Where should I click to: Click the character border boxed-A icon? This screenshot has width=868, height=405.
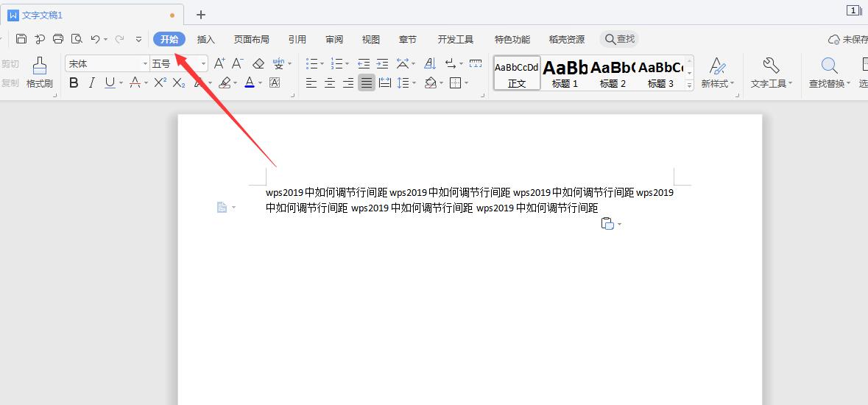[x=275, y=82]
